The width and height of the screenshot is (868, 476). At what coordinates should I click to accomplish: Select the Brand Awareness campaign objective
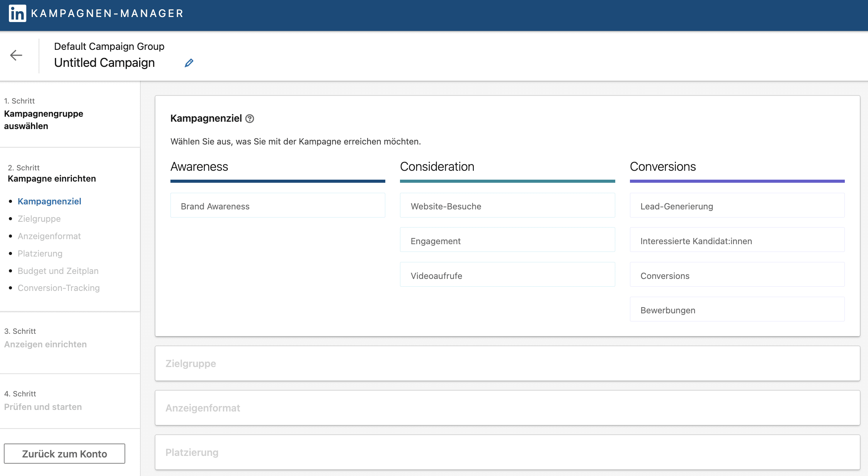[278, 206]
